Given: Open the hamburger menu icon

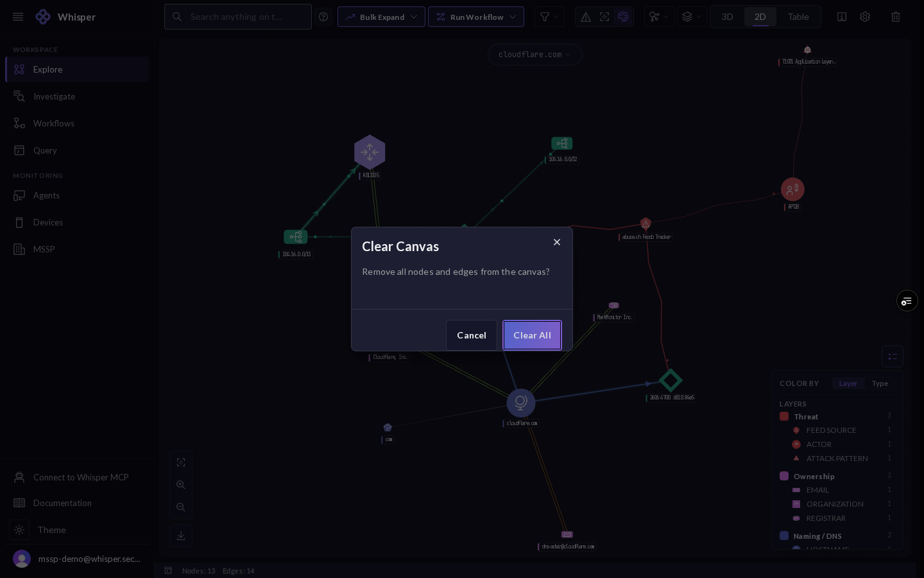Looking at the screenshot, I should click(18, 17).
